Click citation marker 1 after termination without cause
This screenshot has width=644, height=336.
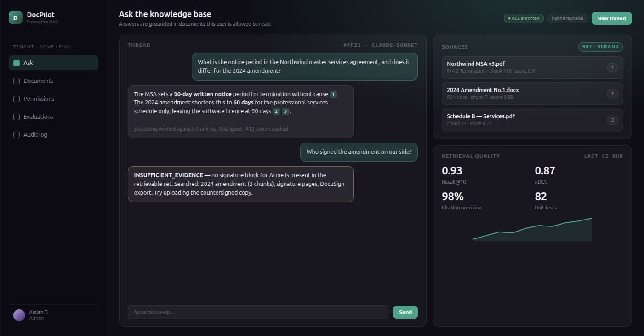click(x=333, y=94)
